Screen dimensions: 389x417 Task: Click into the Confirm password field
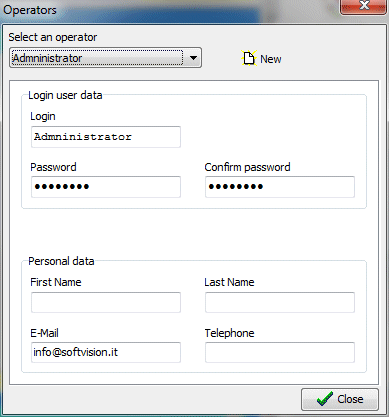[280, 187]
